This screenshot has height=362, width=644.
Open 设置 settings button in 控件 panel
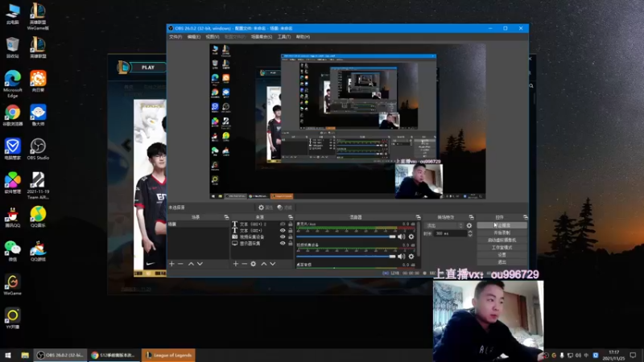tap(502, 255)
